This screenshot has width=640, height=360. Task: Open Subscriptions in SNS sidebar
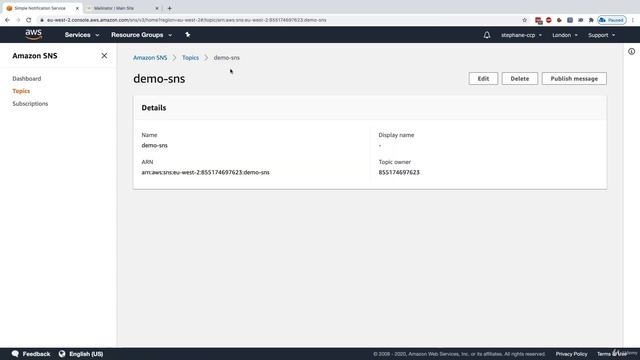[x=30, y=104]
